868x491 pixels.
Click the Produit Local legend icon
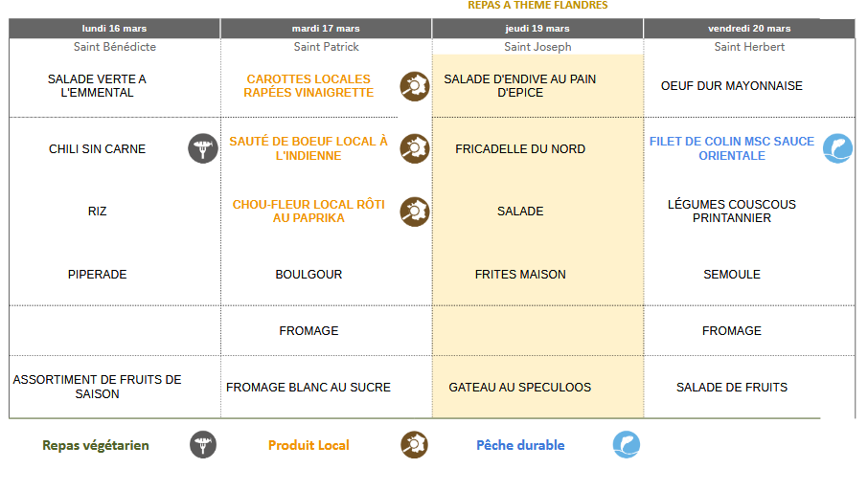414,445
